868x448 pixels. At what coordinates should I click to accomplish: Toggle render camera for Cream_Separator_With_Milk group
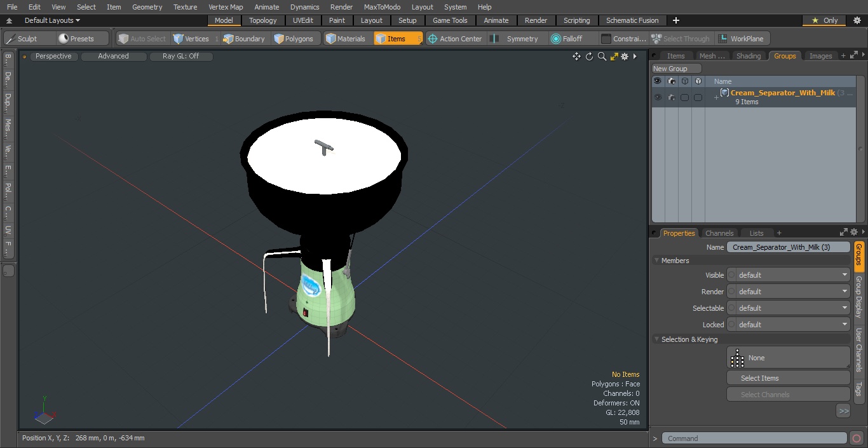[x=671, y=97]
